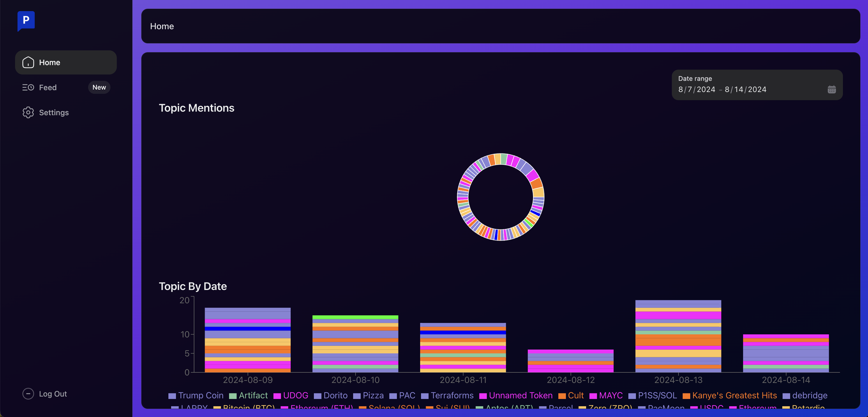The width and height of the screenshot is (868, 417).
Task: Click the 2024-08-13 stacked bar
Action: 678,336
